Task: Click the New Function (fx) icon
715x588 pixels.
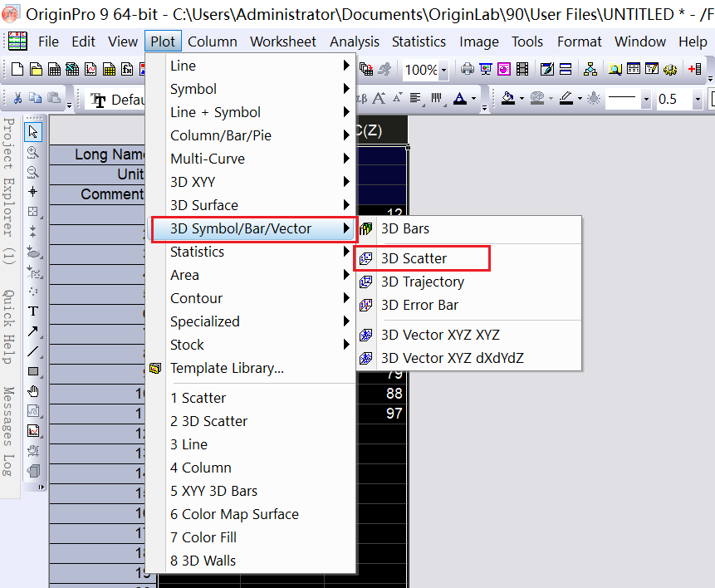Action: pyautogui.click(x=127, y=69)
